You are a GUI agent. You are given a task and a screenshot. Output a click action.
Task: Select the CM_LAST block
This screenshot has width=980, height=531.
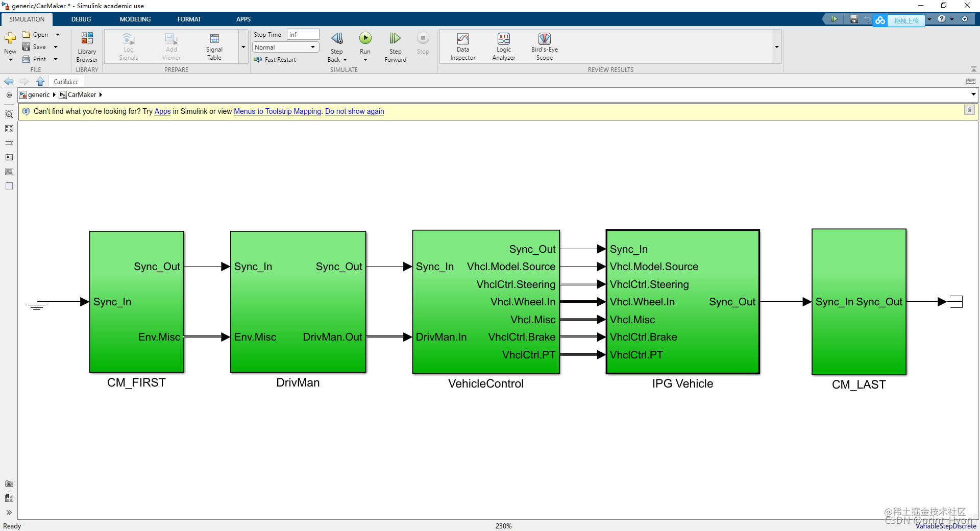[859, 302]
